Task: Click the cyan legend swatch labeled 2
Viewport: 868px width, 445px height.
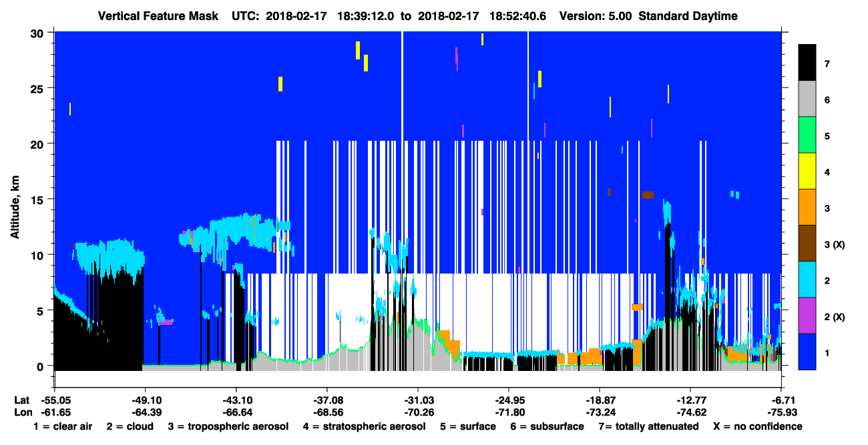Action: [807, 280]
